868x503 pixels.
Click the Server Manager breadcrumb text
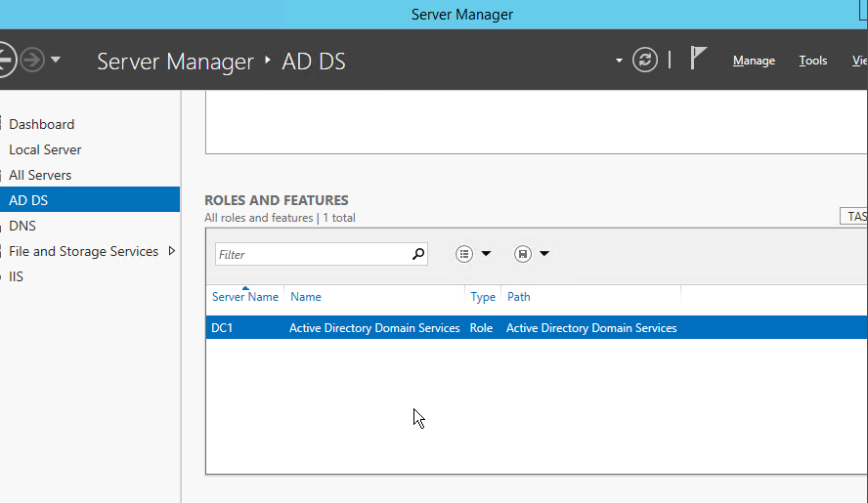point(176,62)
